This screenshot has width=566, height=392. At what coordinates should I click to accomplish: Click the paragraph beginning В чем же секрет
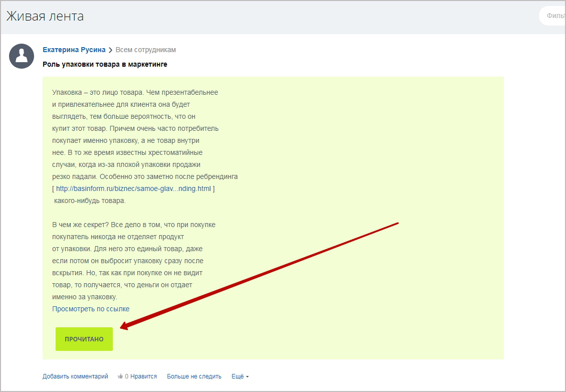[x=133, y=261]
